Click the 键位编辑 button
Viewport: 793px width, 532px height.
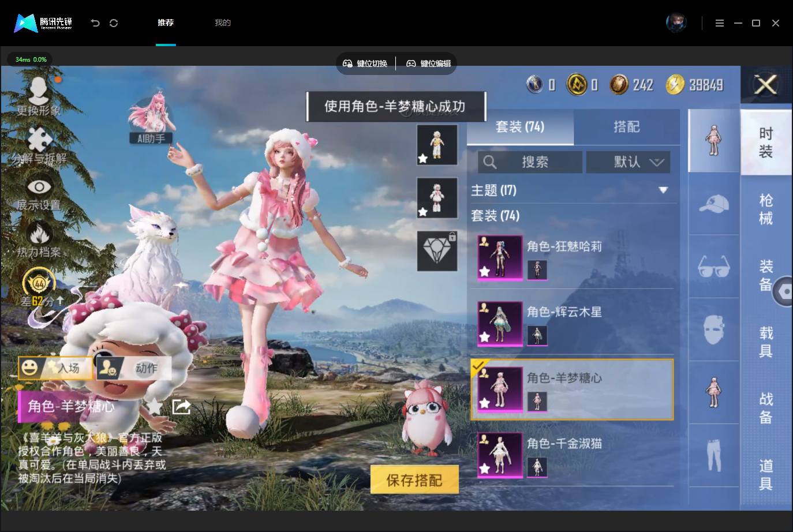428,63
